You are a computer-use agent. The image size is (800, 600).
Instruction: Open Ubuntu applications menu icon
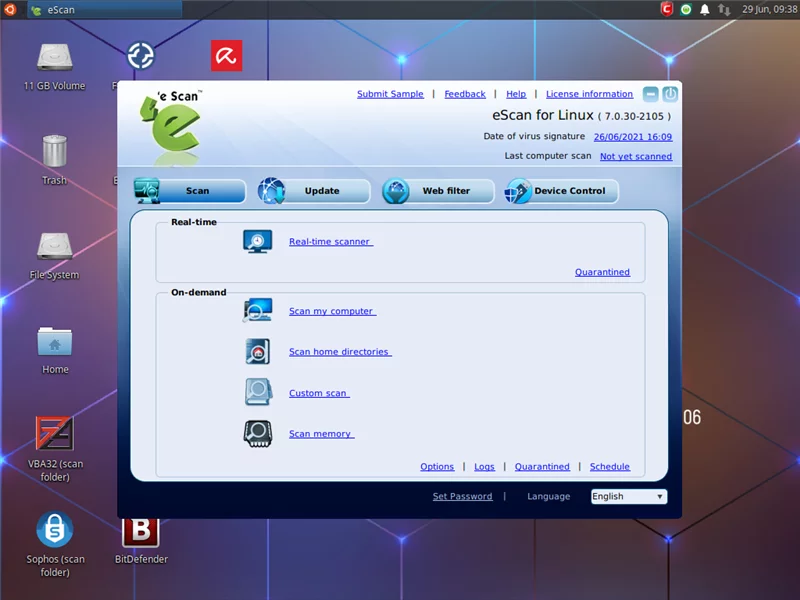[10, 9]
